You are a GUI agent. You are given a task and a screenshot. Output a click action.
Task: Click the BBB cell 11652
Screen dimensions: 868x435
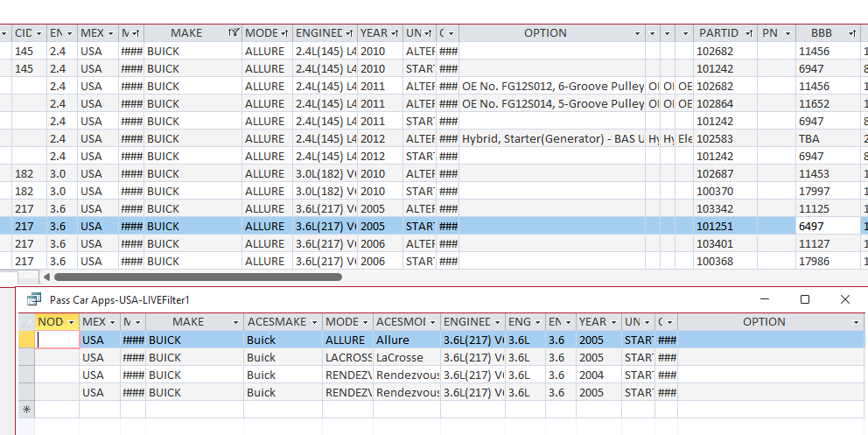[x=828, y=104]
